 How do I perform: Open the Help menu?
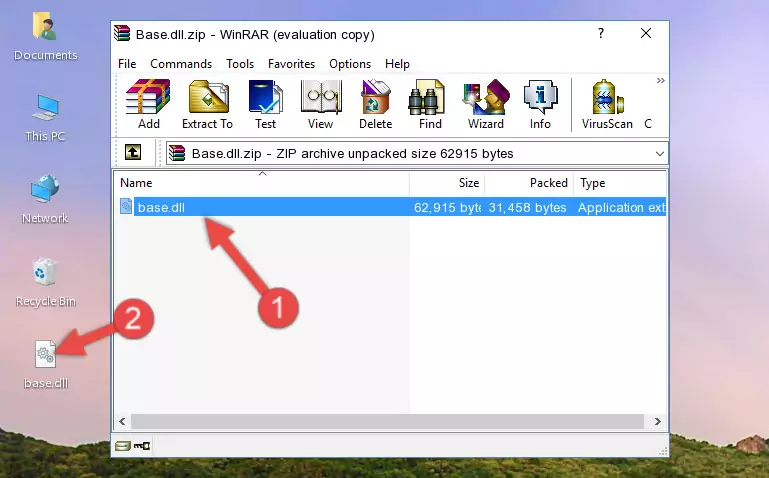tap(397, 64)
